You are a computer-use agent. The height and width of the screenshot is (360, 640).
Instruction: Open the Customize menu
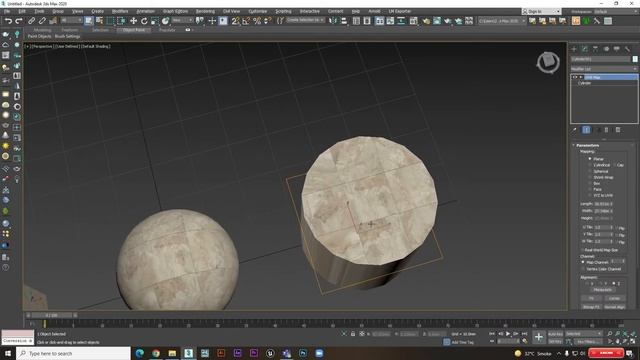[x=258, y=11]
